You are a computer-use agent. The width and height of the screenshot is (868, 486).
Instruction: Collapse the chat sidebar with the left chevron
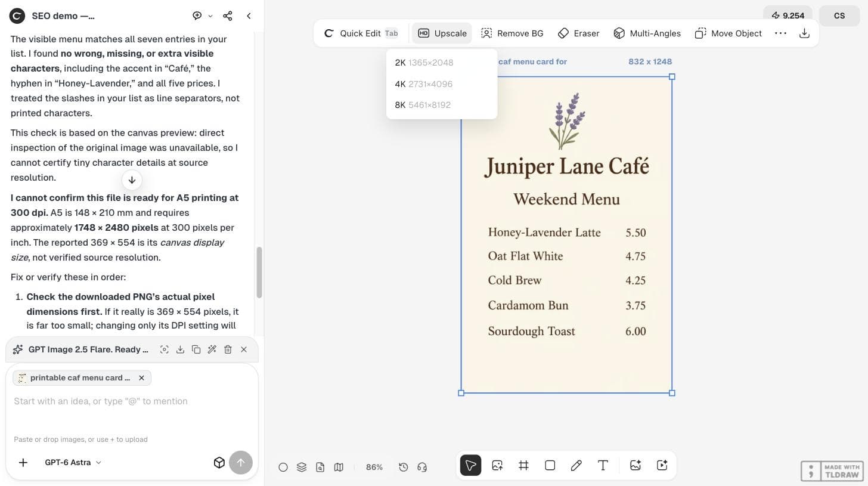249,16
